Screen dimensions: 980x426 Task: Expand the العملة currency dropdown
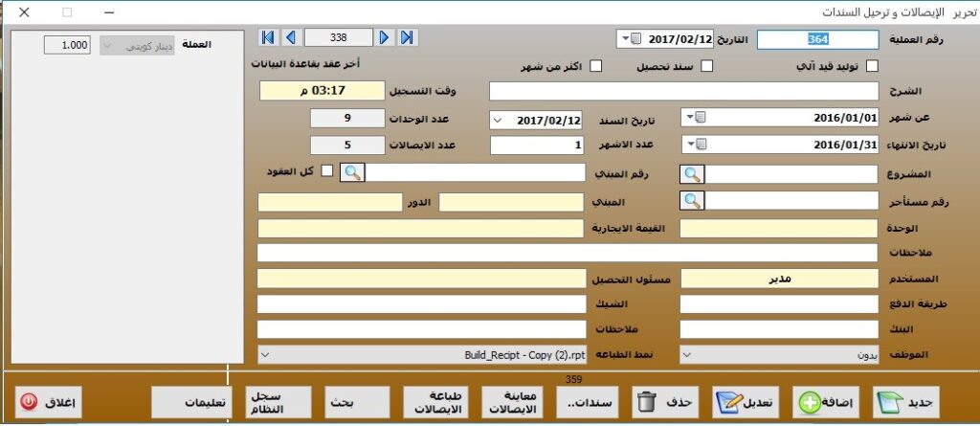(107, 46)
